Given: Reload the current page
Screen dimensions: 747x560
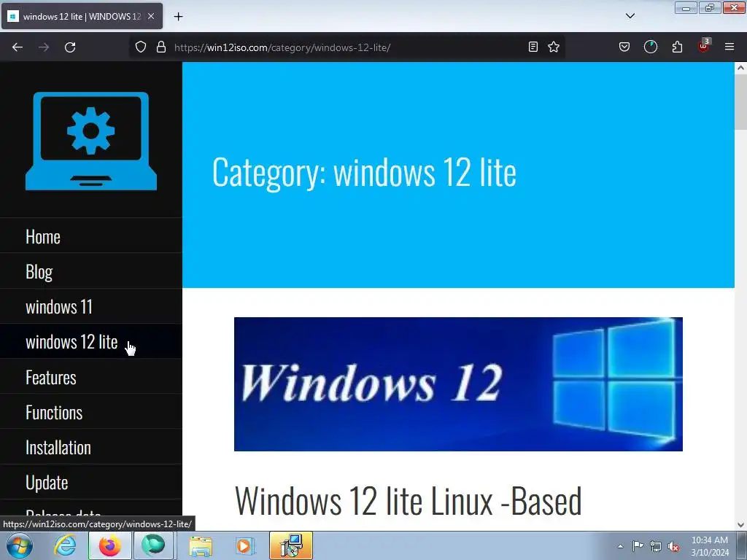Looking at the screenshot, I should [x=70, y=47].
